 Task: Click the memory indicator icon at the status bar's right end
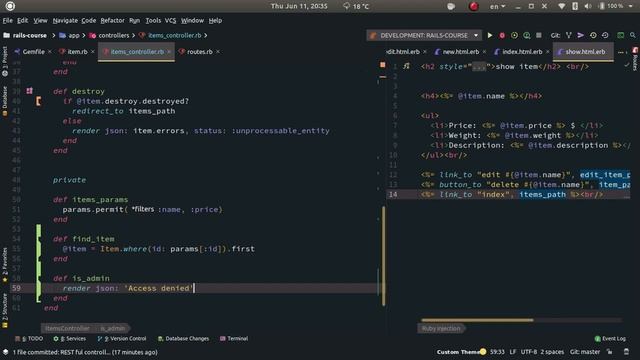[627, 352]
